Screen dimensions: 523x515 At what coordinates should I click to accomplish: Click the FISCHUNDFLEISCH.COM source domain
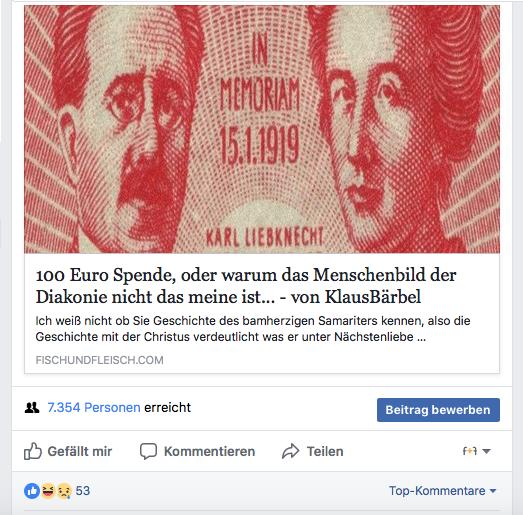tap(99, 360)
